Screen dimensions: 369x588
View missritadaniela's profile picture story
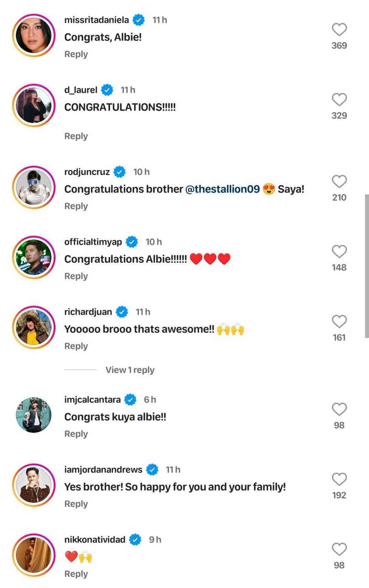click(34, 36)
